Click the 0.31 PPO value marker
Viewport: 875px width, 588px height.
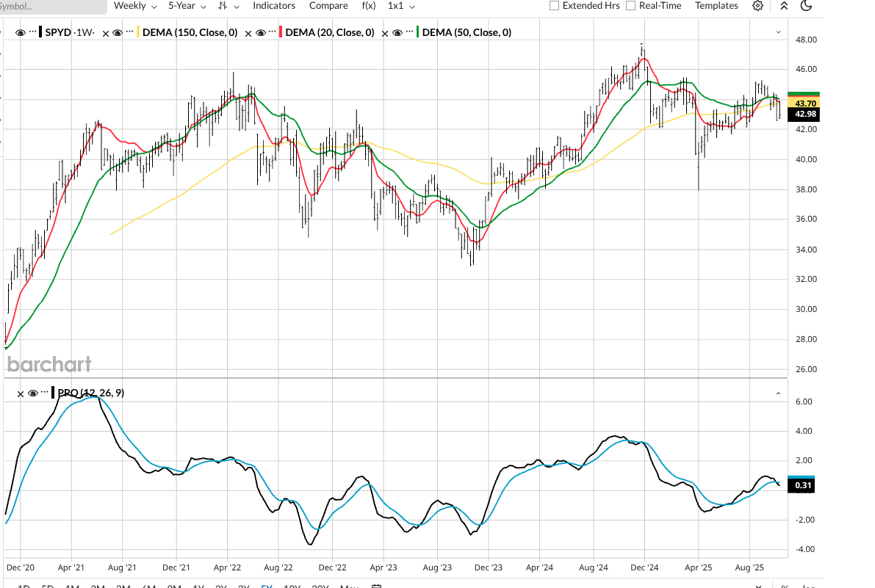coord(801,485)
